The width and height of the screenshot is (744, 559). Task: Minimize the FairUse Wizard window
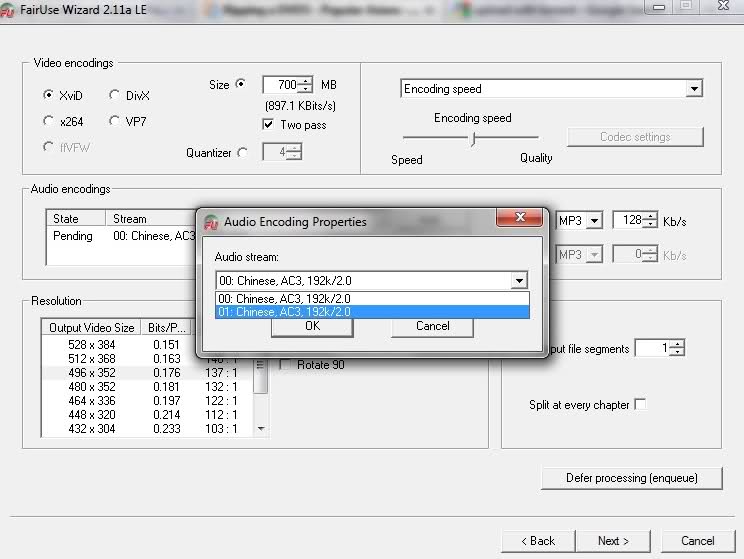[659, 6]
